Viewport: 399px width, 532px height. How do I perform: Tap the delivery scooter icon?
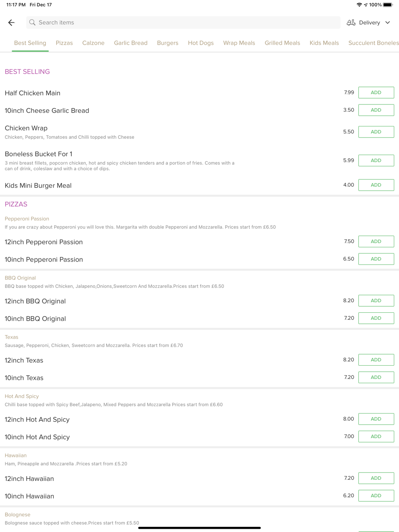tap(351, 23)
